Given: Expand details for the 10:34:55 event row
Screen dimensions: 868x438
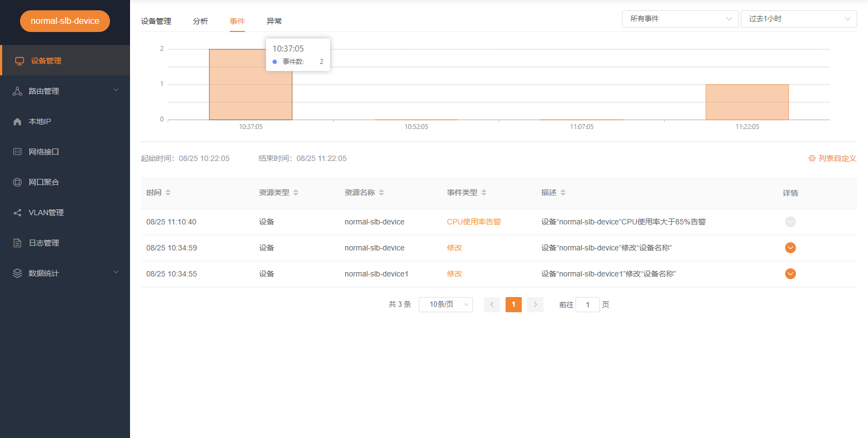Looking at the screenshot, I should click(x=790, y=274).
